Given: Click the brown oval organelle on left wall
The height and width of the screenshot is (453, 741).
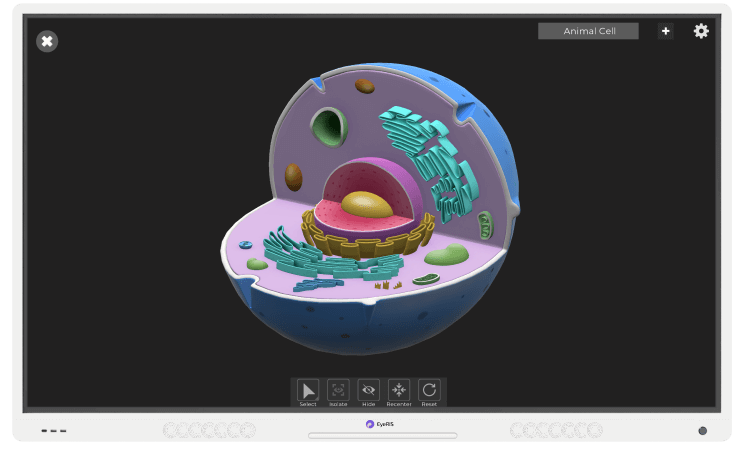Looking at the screenshot, I should tap(293, 177).
